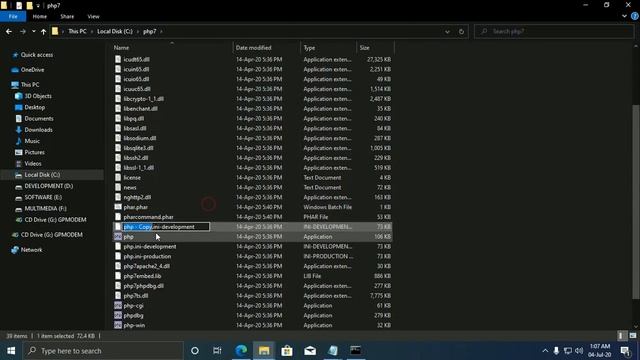Select SOFTWARE (E:) drive

43,197
